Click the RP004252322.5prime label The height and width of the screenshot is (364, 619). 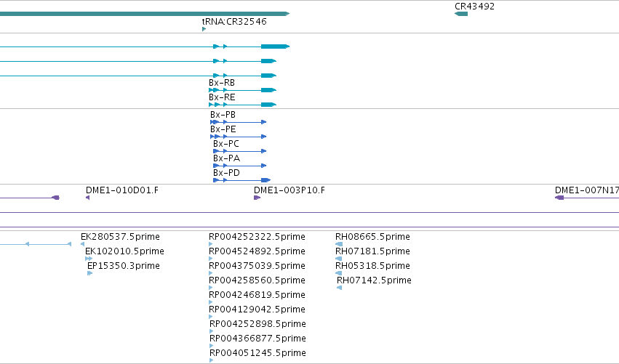coord(257,237)
